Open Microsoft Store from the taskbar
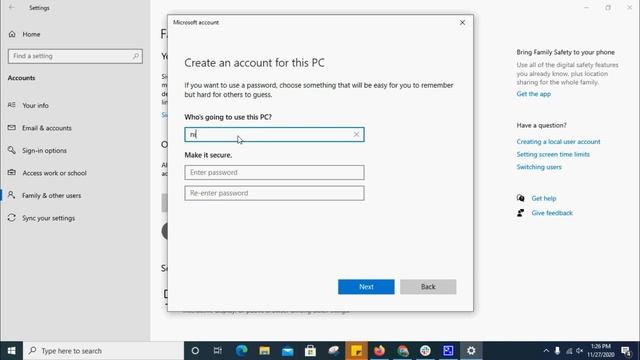Viewport: 640px width, 360px height. (310, 351)
